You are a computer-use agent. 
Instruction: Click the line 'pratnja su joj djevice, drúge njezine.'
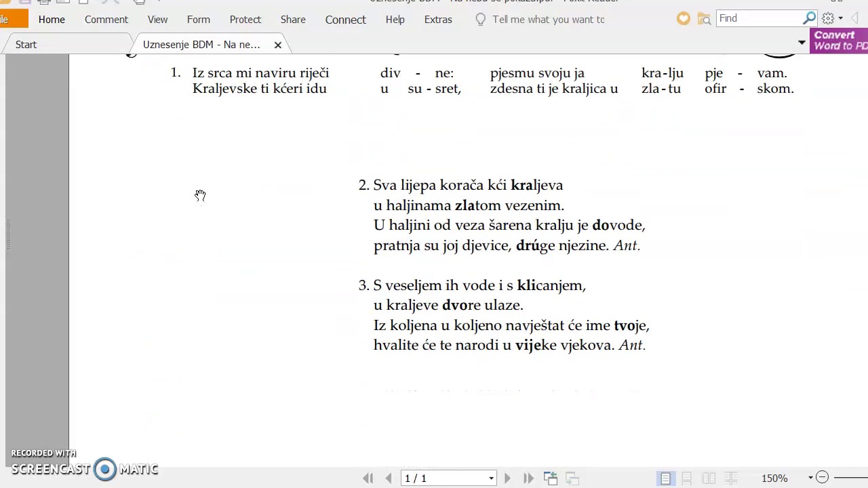(492, 245)
